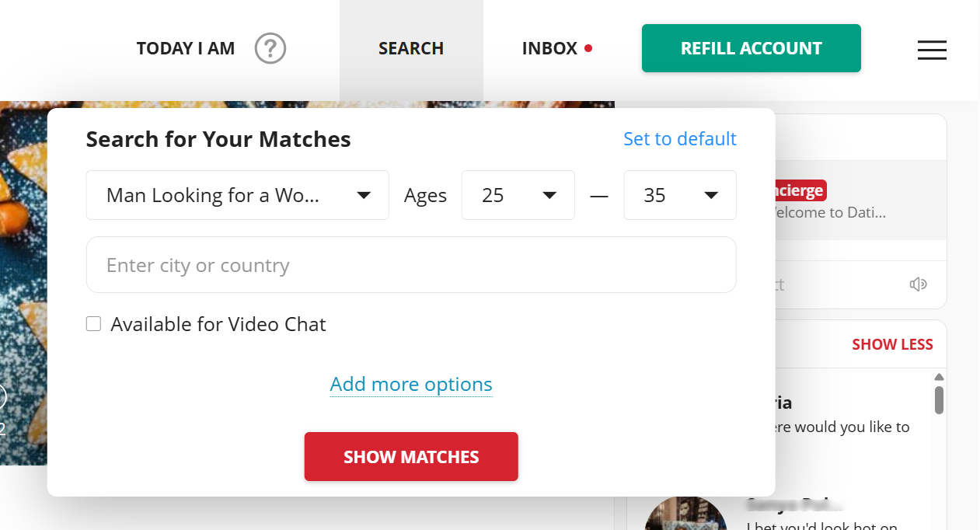
Task: Toggle the chat sound speaker icon
Action: (918, 284)
